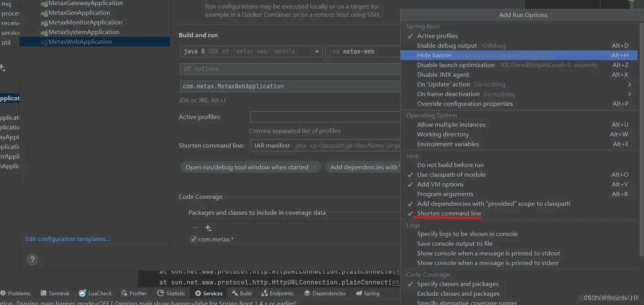
Task: Add a coverage package with plus icon
Action: point(208,228)
